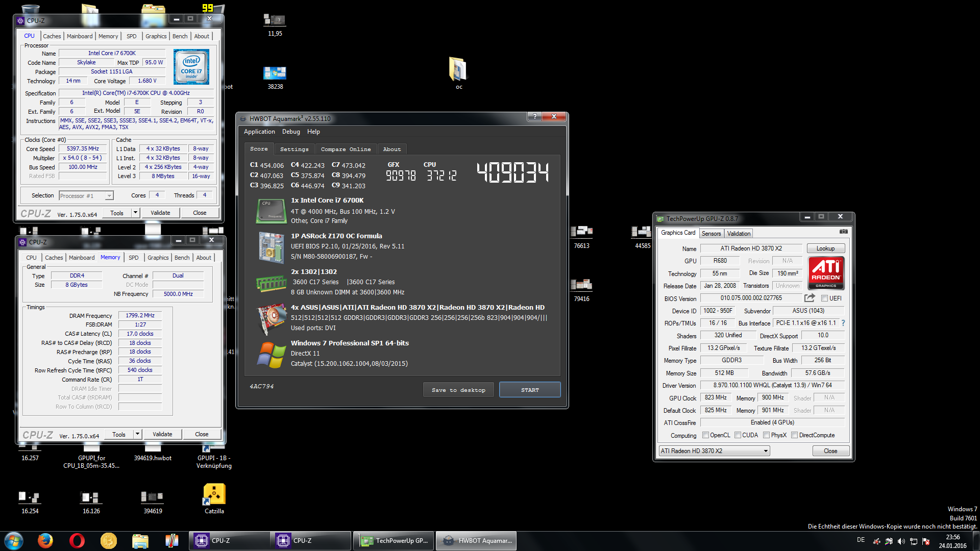Switch to the Settings tab in Aquamark
The height and width of the screenshot is (551, 980).
[295, 149]
